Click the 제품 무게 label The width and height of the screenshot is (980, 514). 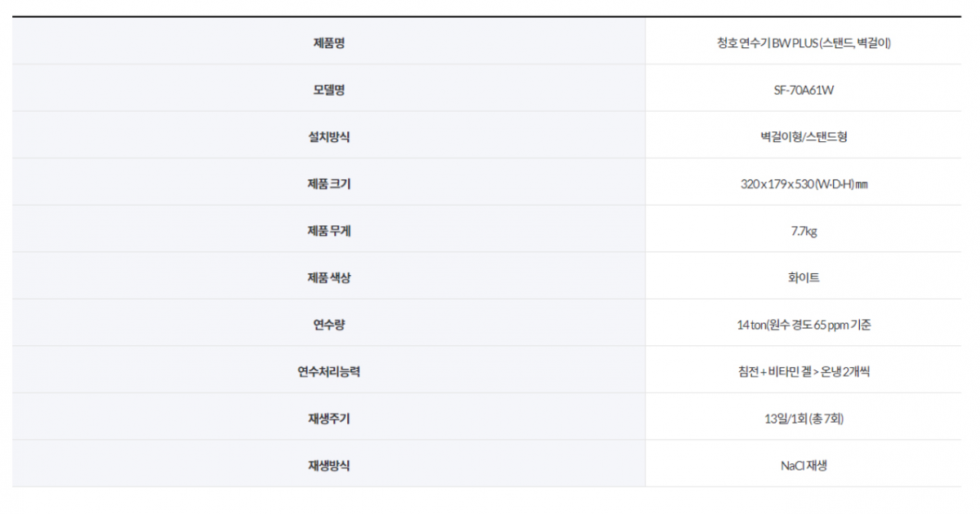[328, 231]
